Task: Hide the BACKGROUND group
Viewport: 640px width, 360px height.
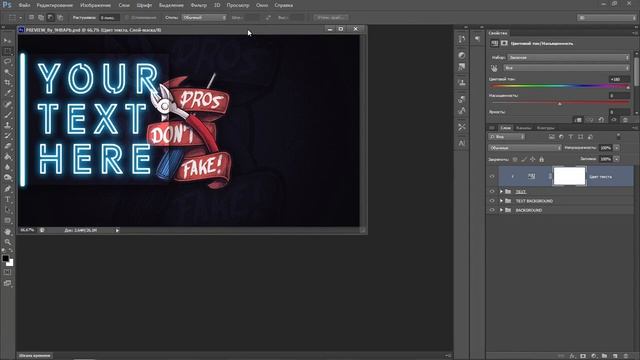Action: (x=492, y=210)
